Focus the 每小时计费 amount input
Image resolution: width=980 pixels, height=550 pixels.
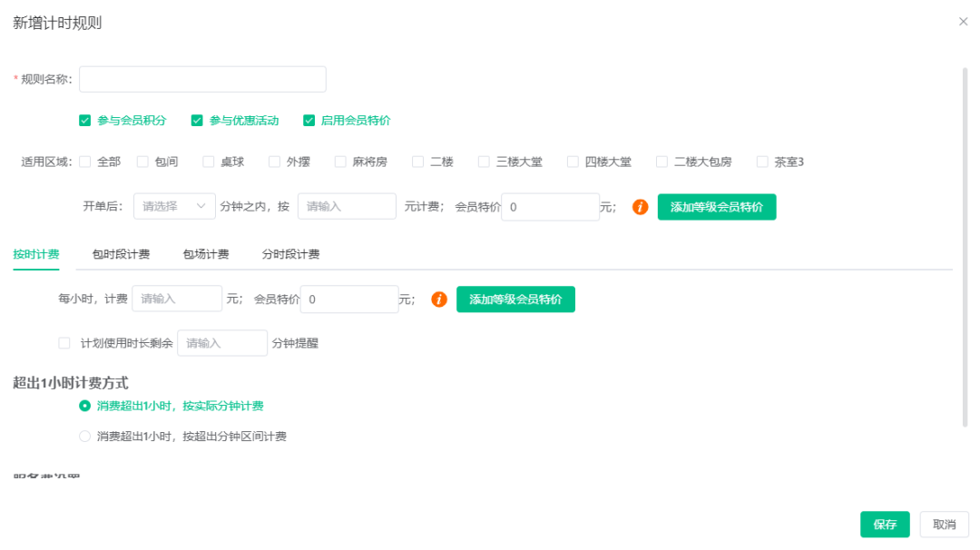click(x=177, y=299)
